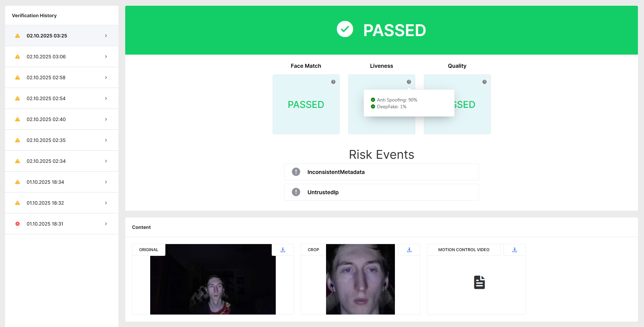Click Quality help question-mark icon
The image size is (644, 327).
pos(484,82)
